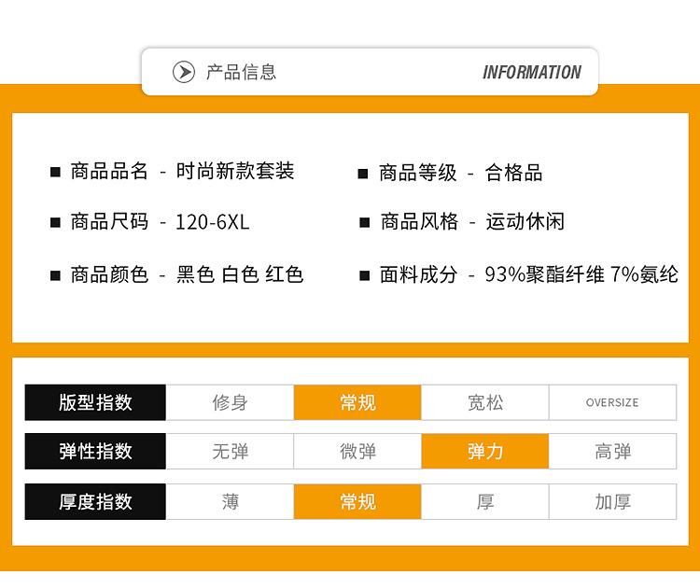Click the 厚度指数 row label
This screenshot has height=588, width=700.
tap(95, 501)
